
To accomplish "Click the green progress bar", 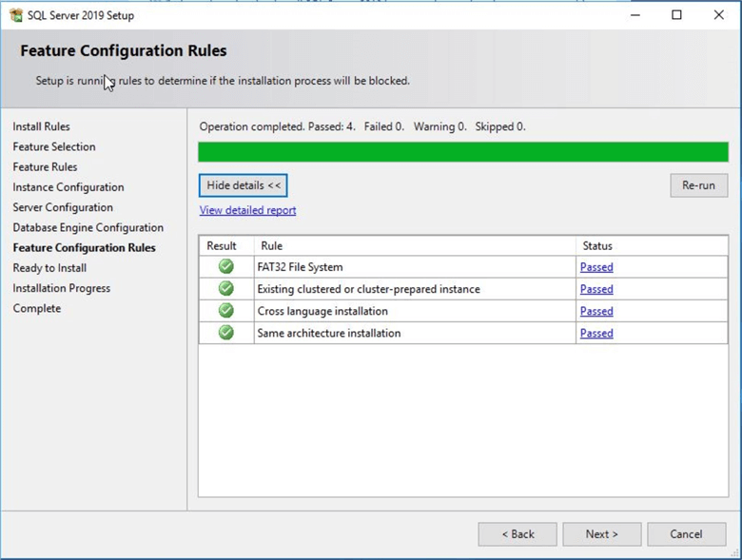I will 462,152.
